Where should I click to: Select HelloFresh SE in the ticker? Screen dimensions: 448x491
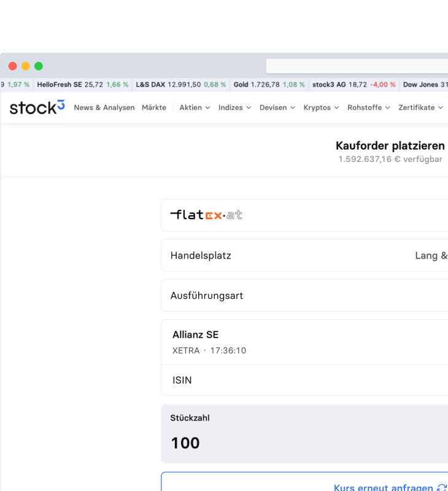pyautogui.click(x=82, y=85)
